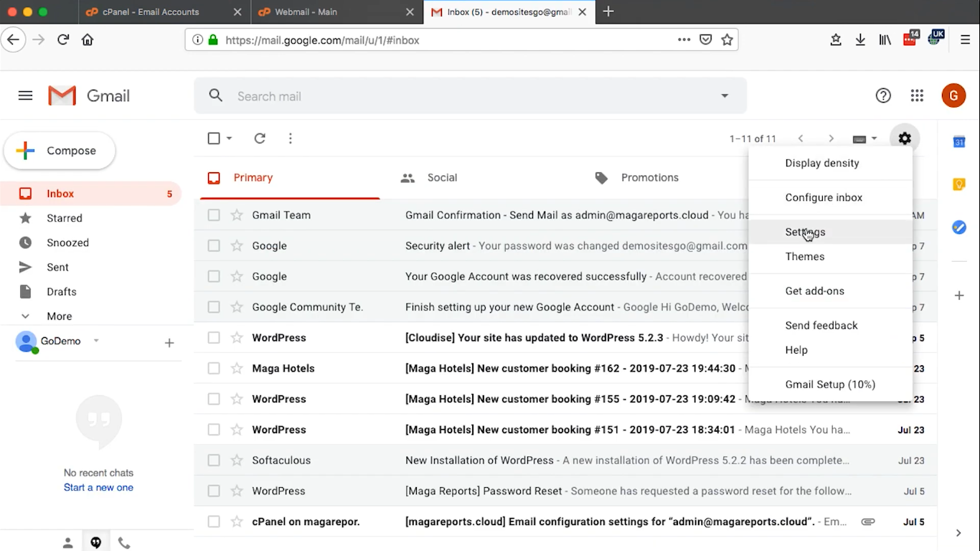Open GoDemo chat status dropdown
Viewport: 980px width, 551px height.
[x=96, y=341]
